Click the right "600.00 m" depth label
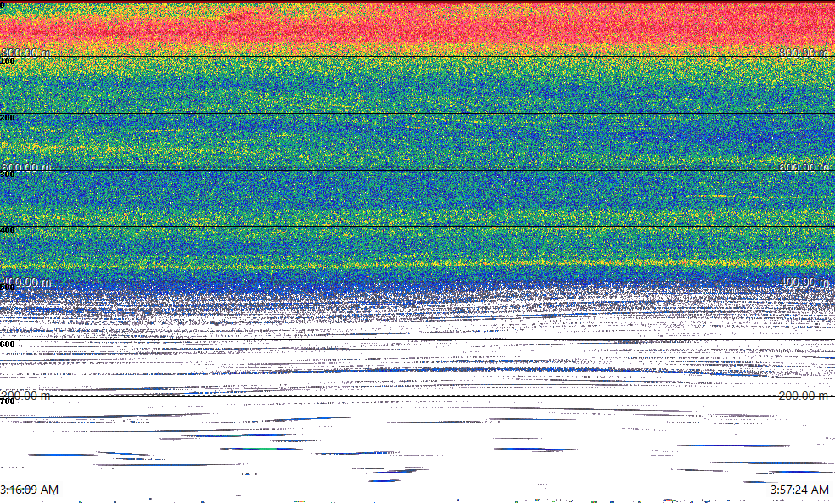 [x=805, y=167]
